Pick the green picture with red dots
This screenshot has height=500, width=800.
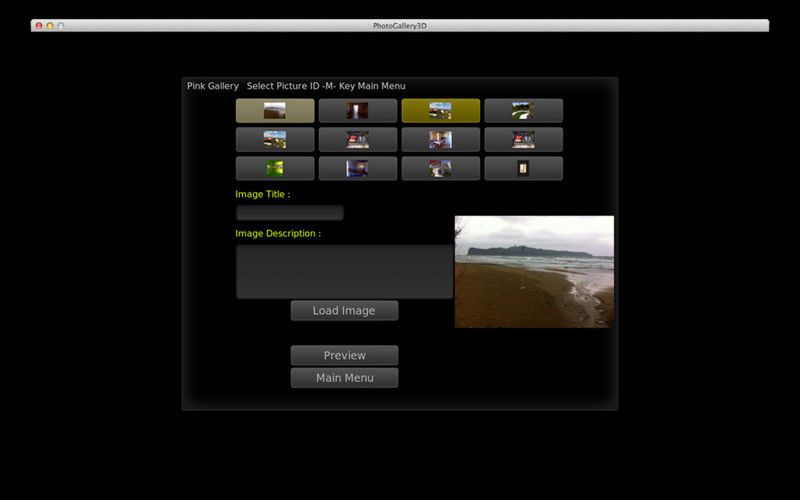275,168
